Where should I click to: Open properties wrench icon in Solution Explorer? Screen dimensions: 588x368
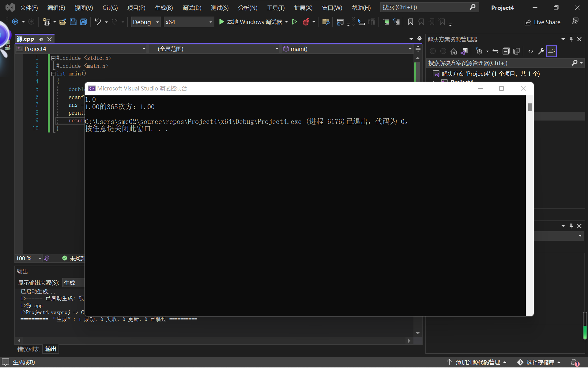coord(541,51)
